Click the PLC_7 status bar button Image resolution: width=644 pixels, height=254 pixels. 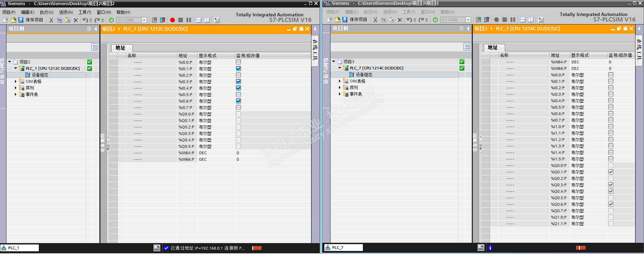click(344, 248)
